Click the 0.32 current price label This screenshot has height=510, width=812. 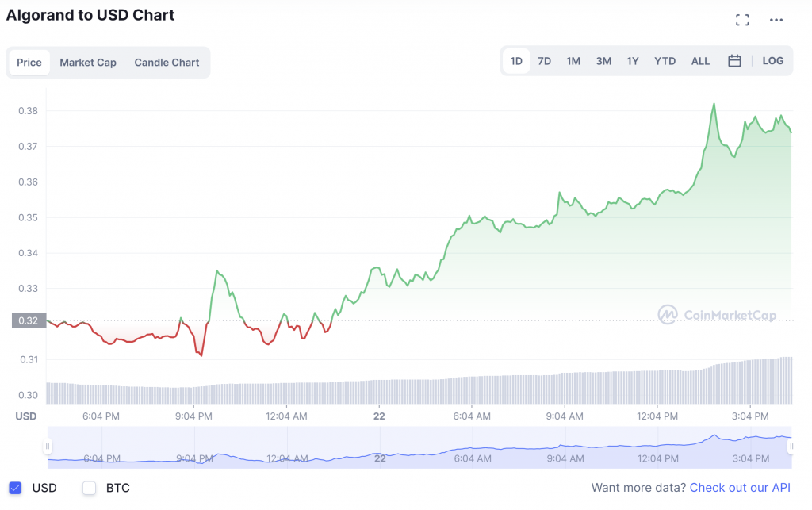pos(29,320)
